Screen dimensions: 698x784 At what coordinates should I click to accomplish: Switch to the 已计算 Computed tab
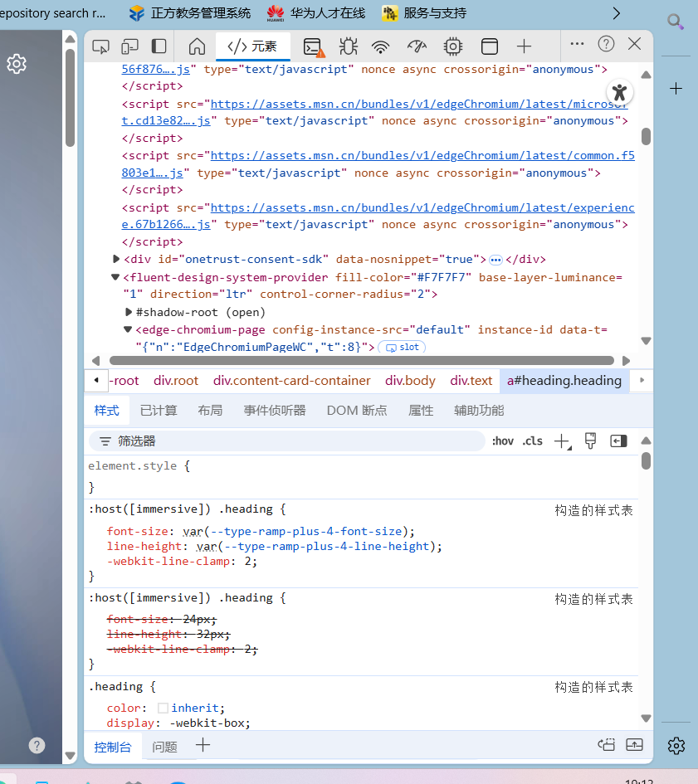[x=159, y=411]
